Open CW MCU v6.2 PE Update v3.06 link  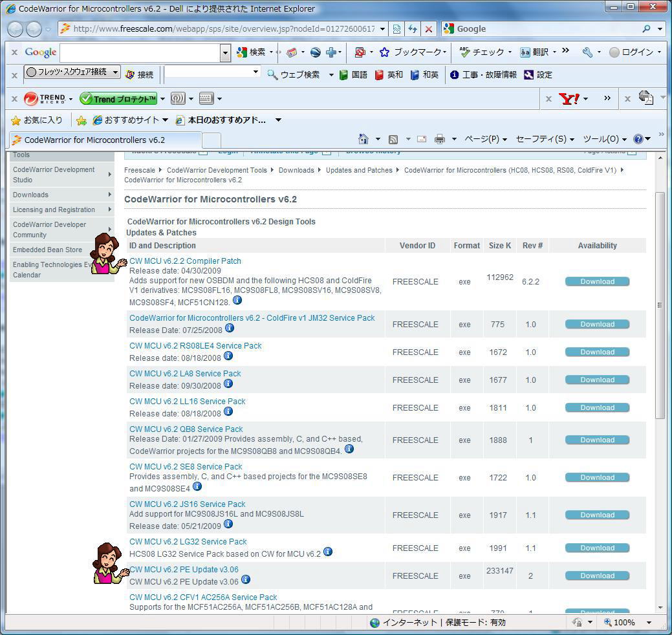184,570
